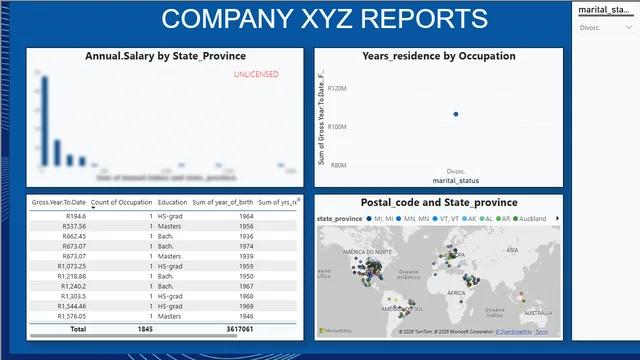Click the 1939 year of birth cell
This screenshot has width=640, height=360.
point(246,256)
